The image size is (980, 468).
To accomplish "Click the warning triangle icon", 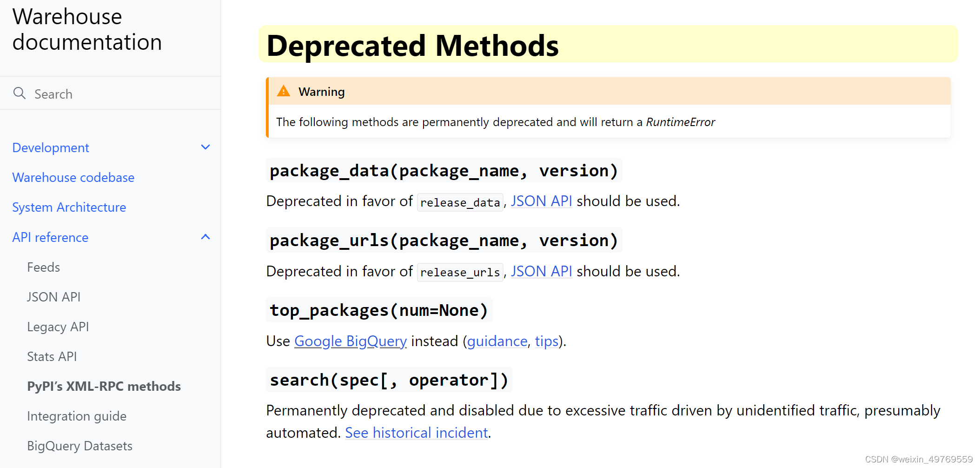I will (x=284, y=91).
